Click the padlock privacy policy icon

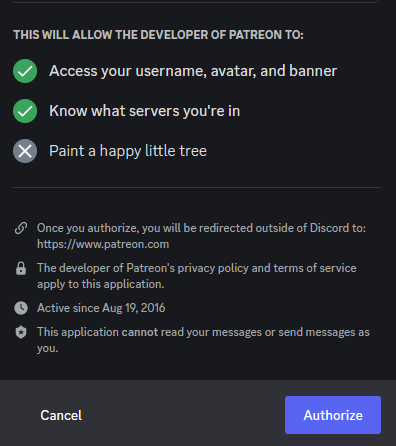21,268
